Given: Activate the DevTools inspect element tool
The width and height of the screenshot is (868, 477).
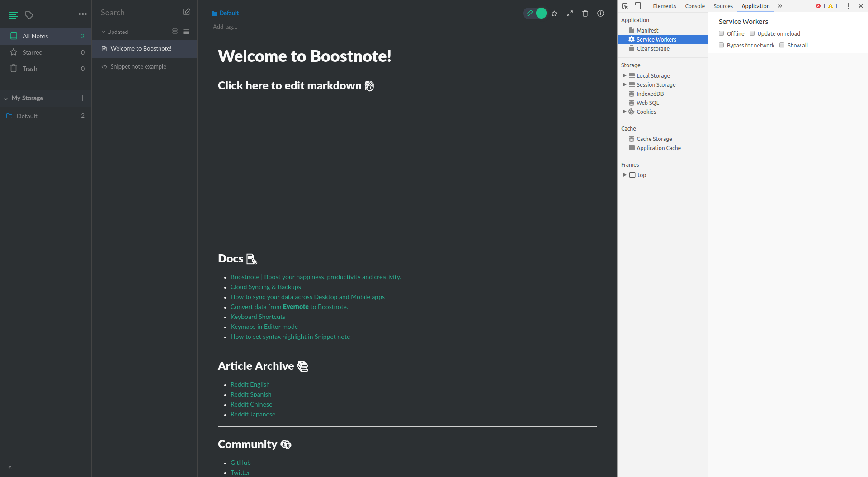Looking at the screenshot, I should [625, 6].
